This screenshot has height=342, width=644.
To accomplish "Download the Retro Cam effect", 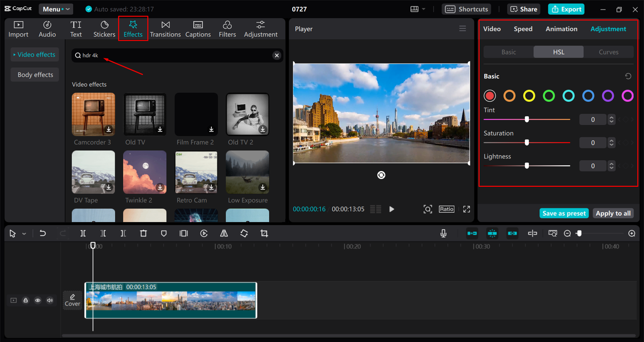I will (211, 187).
